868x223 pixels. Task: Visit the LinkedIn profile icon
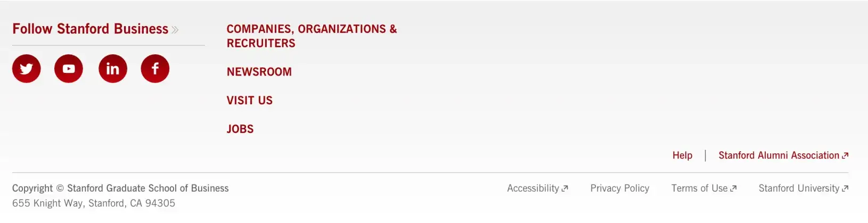pos(113,69)
